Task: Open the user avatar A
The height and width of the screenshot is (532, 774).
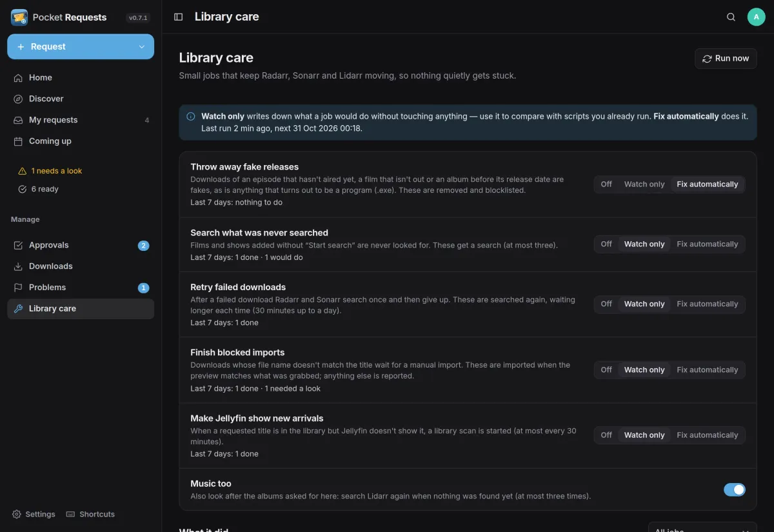Action: [756, 17]
